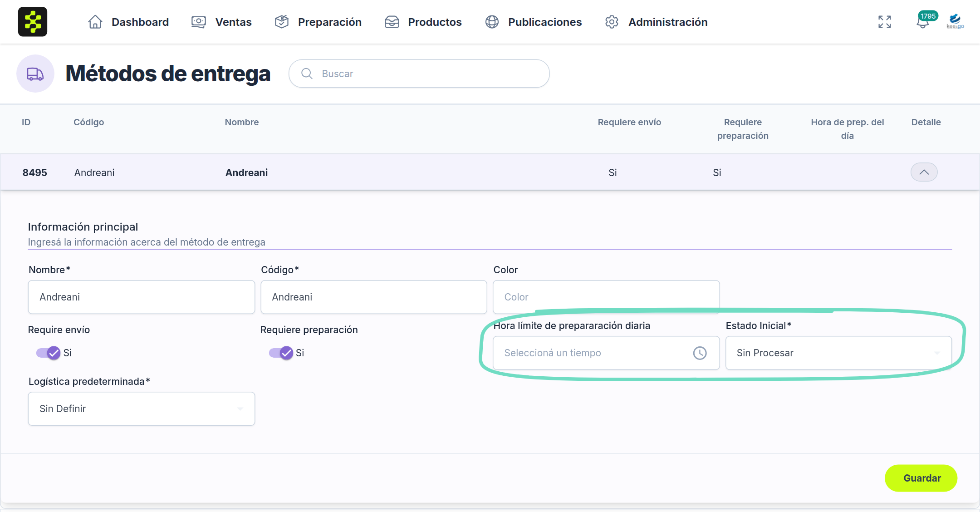Toggle the Requiere preparación switch
The width and height of the screenshot is (980, 512).
click(x=281, y=353)
